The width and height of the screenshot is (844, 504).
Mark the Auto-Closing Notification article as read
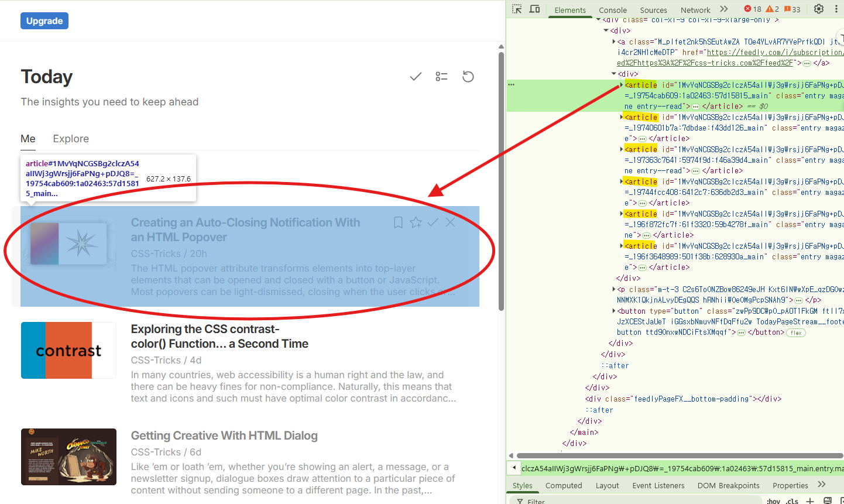pos(433,222)
